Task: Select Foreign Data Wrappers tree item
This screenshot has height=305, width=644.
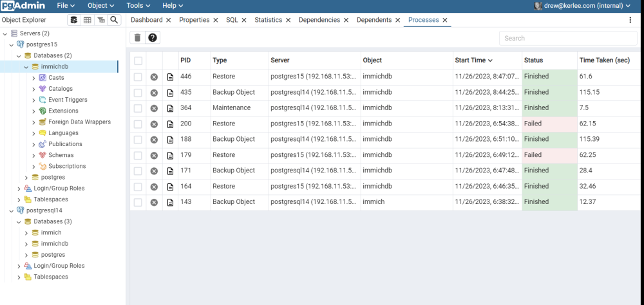Action: pos(79,122)
